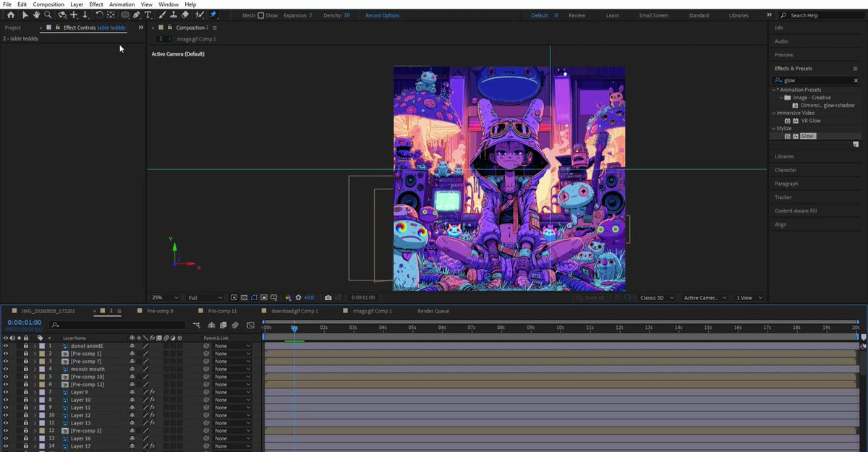Select the Roto Brush tool
Screen dimensions: 868x452
click(x=199, y=14)
